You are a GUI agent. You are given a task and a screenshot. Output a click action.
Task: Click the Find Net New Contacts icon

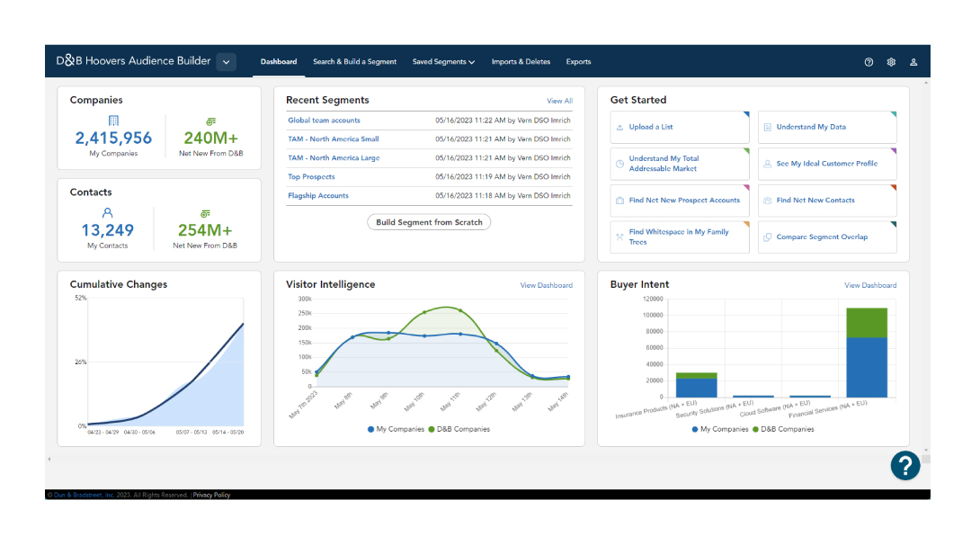pos(768,201)
